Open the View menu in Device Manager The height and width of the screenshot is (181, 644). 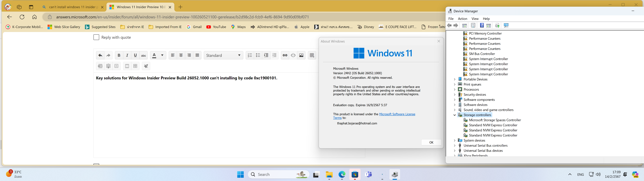pos(475,19)
